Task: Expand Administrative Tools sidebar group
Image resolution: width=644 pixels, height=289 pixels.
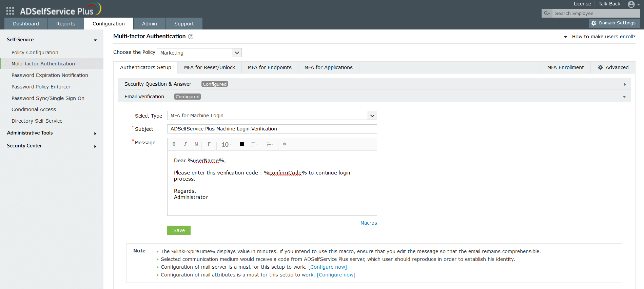Action: (x=52, y=133)
